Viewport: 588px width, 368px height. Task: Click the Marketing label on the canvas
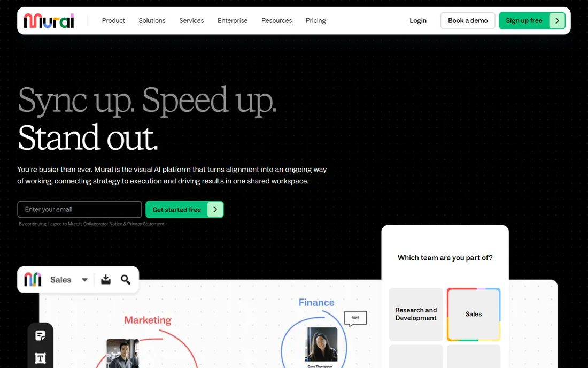[x=148, y=320]
